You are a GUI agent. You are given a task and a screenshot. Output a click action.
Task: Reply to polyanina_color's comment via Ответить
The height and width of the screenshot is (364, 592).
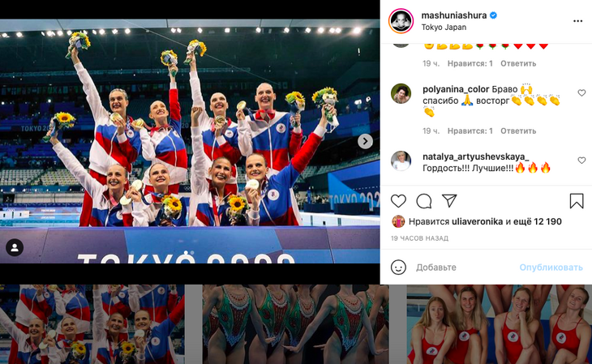(518, 131)
